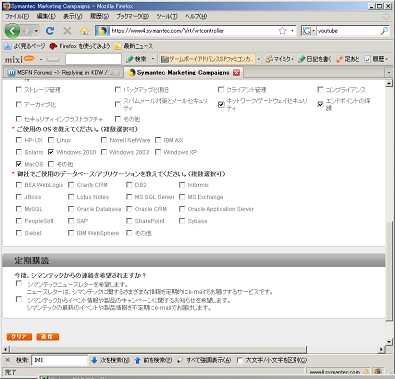Open the ブックマーク(B) menu

(132, 16)
